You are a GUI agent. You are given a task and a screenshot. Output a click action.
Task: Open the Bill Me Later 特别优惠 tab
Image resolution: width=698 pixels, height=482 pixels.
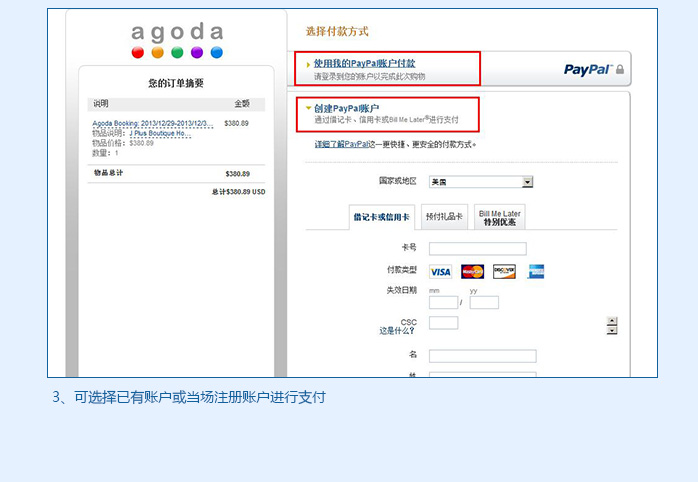point(499,217)
